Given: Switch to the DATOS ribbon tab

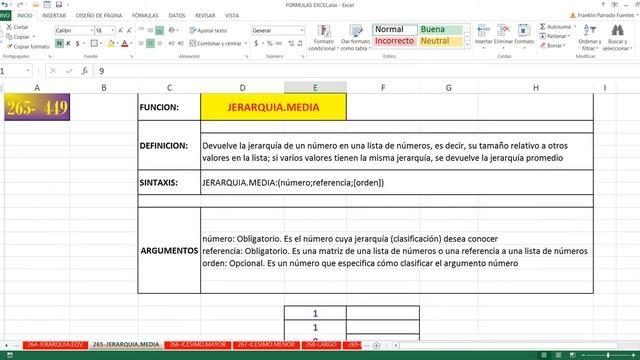Looking at the screenshot, I should pyautogui.click(x=177, y=16).
